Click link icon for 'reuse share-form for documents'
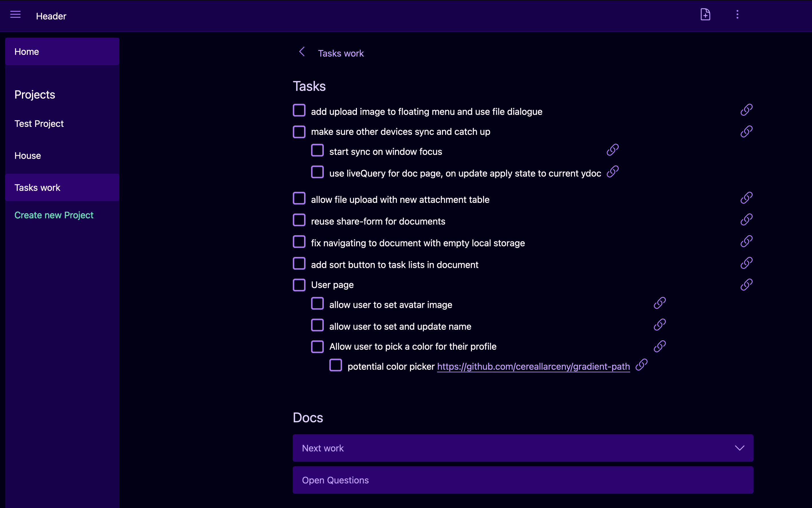 point(746,220)
